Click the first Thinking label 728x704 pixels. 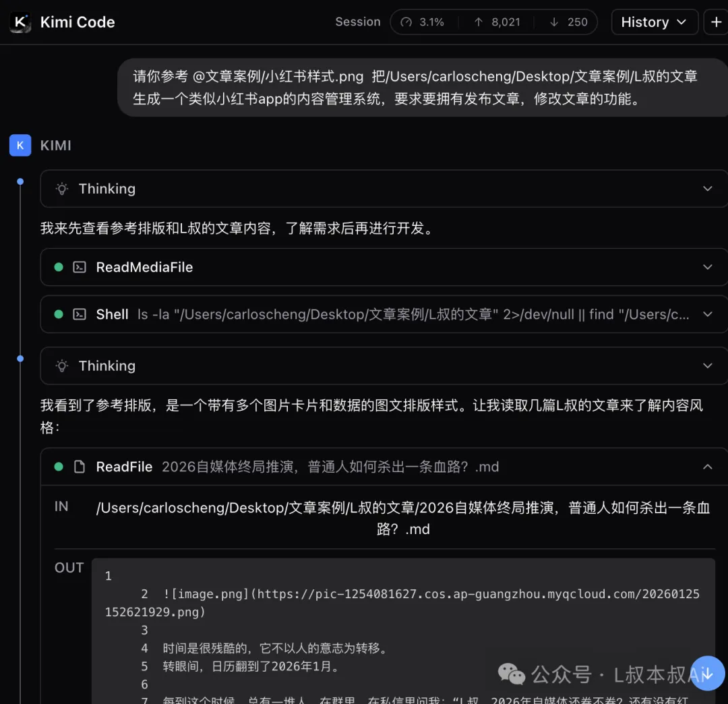[x=107, y=189]
